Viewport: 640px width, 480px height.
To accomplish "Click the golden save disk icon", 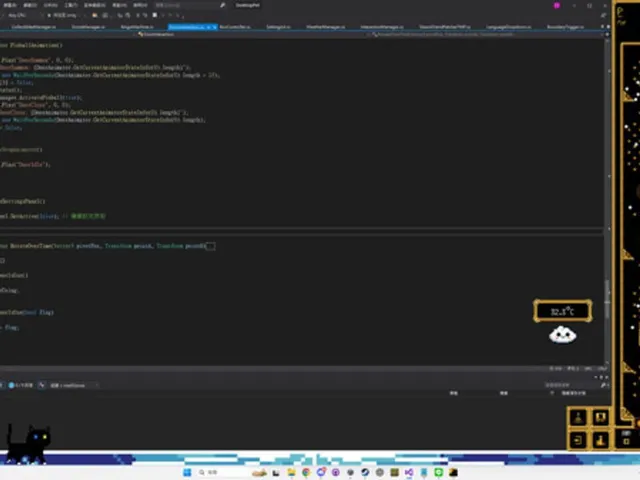I will coord(600,418).
